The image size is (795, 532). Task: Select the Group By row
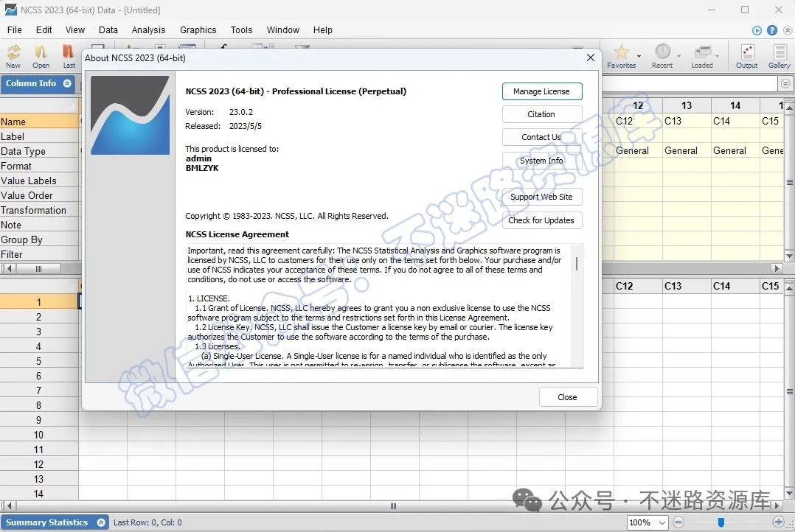pos(40,239)
